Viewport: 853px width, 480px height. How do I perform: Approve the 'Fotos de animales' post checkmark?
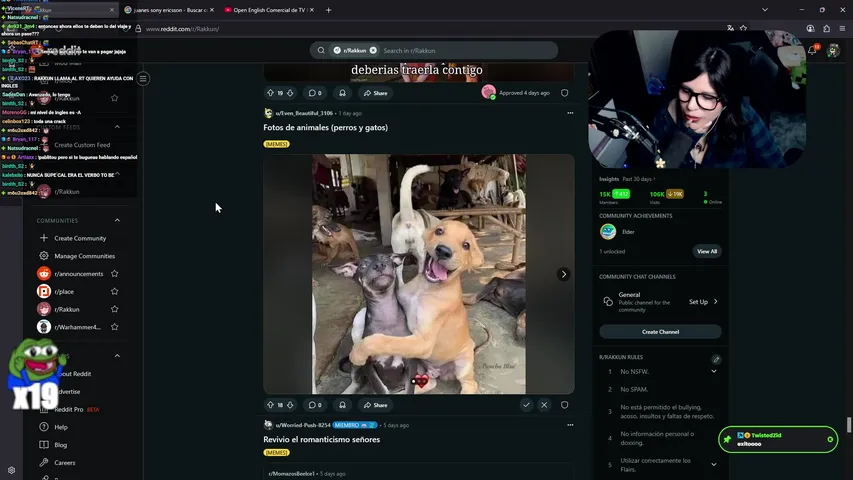(x=526, y=405)
